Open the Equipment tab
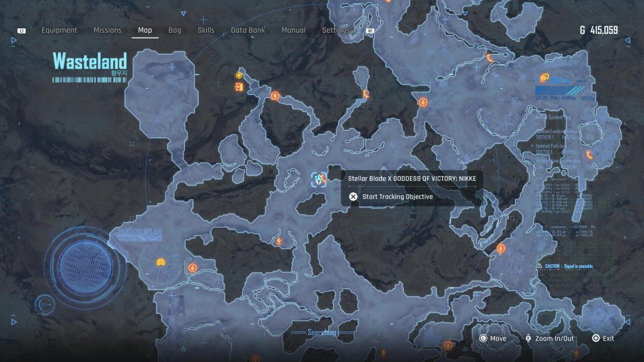The height and width of the screenshot is (362, 644). tap(59, 30)
